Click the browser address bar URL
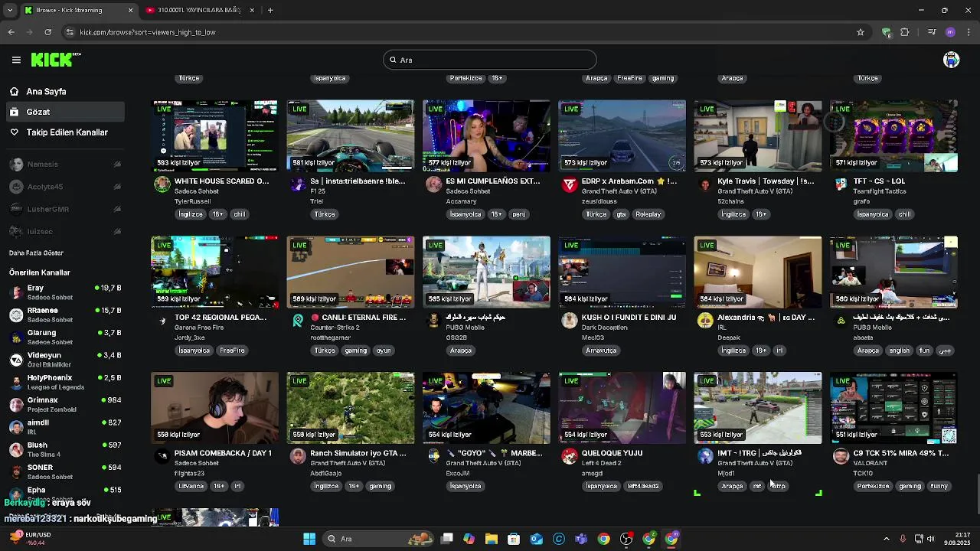This screenshot has height=551, width=980. (x=148, y=32)
